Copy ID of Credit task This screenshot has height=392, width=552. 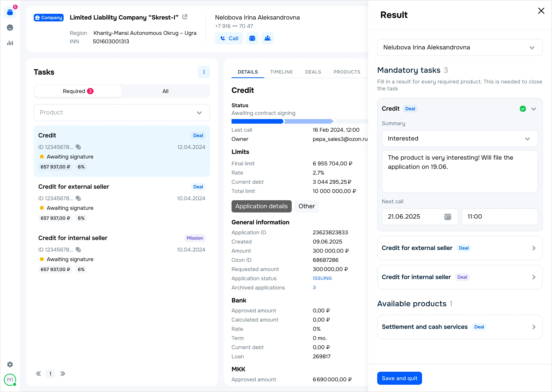(x=78, y=147)
